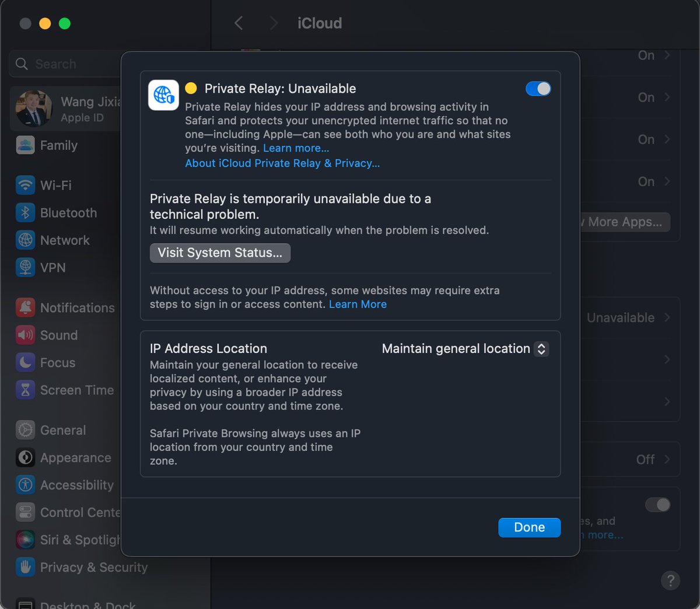The image size is (700, 609).
Task: Click the yellow status indicator dot
Action: pos(191,89)
